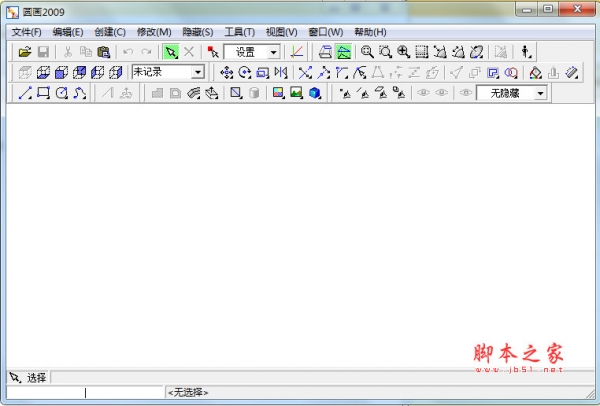This screenshot has width=600, height=406.
Task: Click the dotted rectangle zoom-region icon
Action: pos(422,52)
